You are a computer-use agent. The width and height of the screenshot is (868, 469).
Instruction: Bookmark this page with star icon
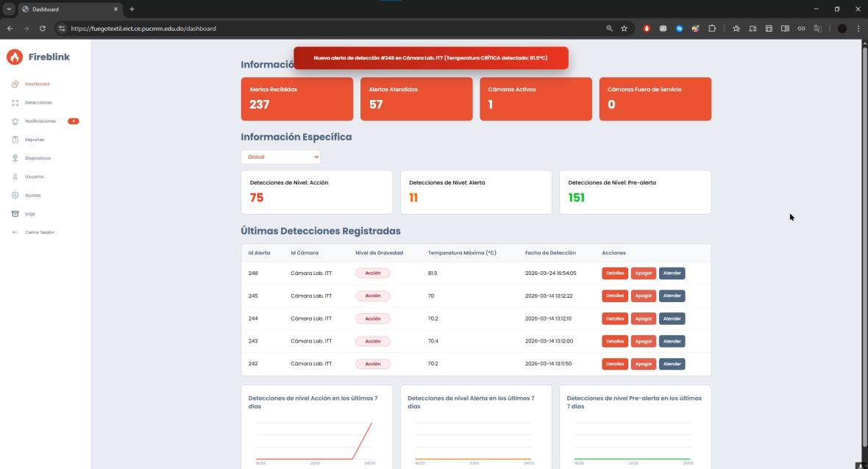point(624,28)
